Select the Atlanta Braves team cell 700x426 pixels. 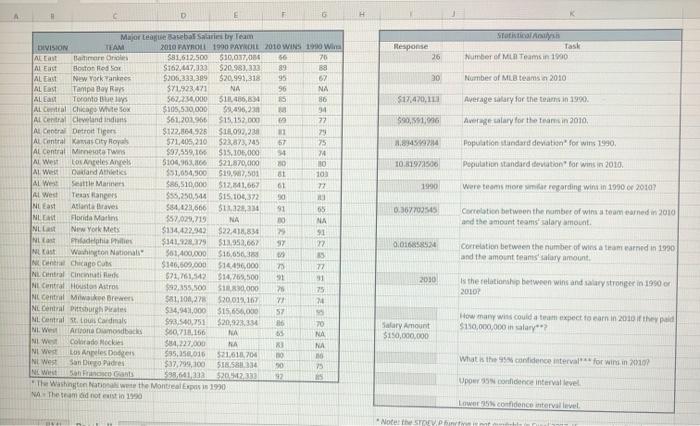tap(114, 207)
